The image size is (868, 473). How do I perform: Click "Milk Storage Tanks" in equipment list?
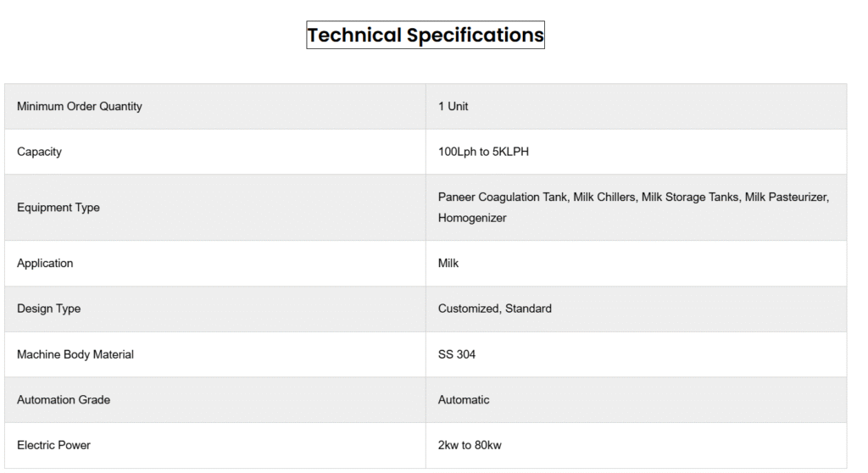tap(689, 198)
